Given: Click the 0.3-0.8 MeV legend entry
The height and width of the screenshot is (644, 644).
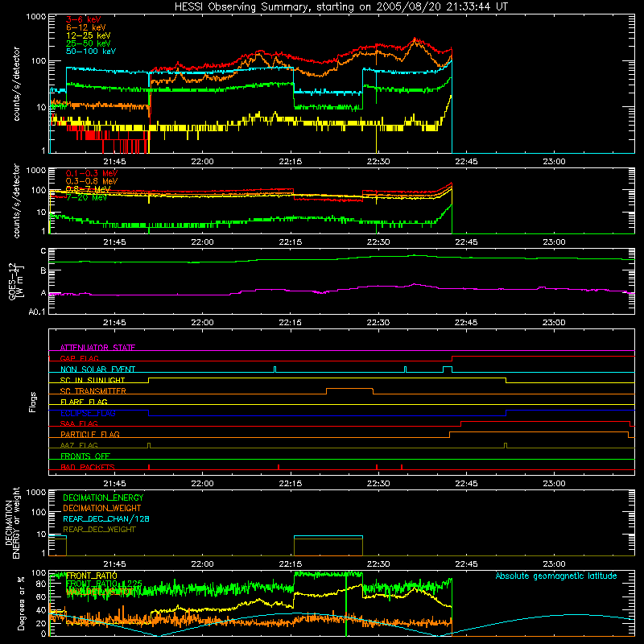Looking at the screenshot, I should click(92, 181).
